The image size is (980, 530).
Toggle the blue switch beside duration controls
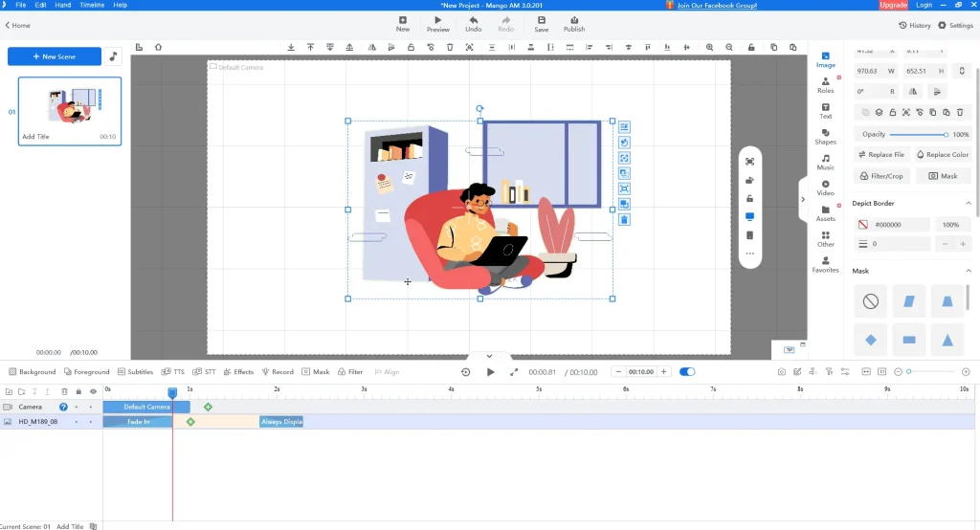(x=687, y=372)
